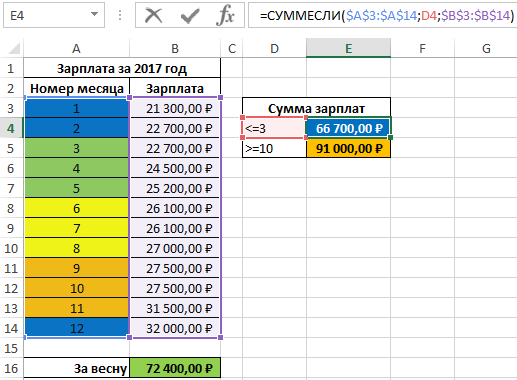Select yellow cell with month number 8
517x380 pixels.
tap(77, 248)
